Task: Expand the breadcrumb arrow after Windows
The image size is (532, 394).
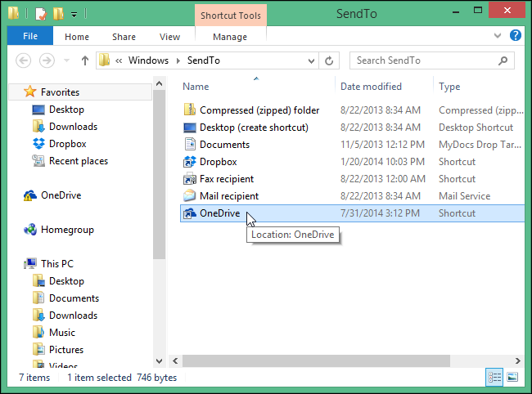Action: click(178, 60)
